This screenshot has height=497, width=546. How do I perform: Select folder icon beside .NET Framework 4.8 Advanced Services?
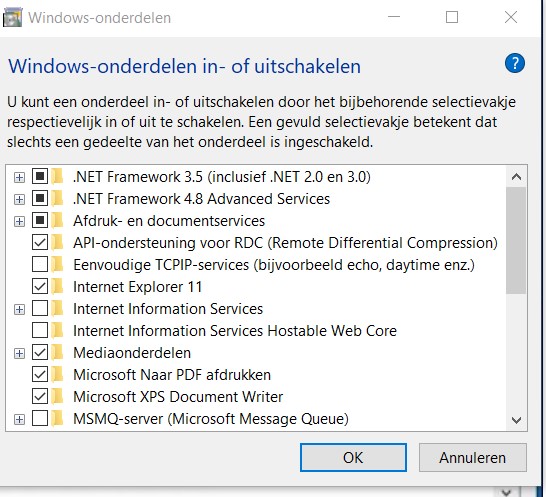(57, 199)
